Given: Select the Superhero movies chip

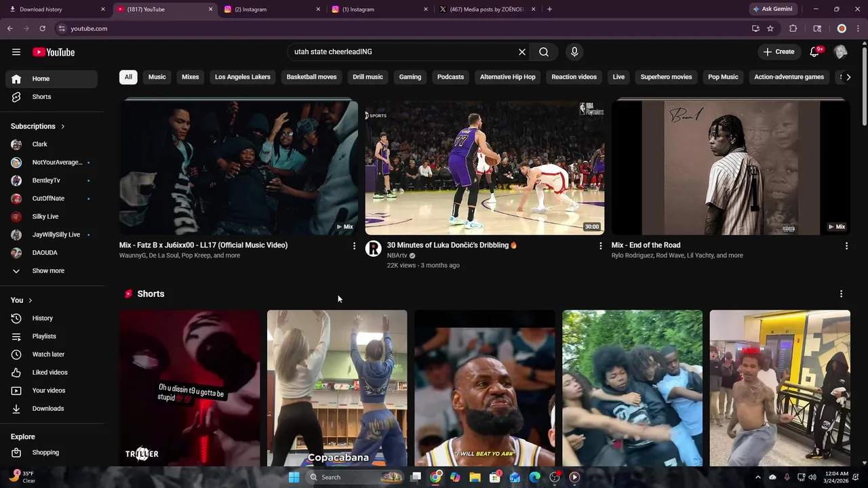Looking at the screenshot, I should (666, 77).
